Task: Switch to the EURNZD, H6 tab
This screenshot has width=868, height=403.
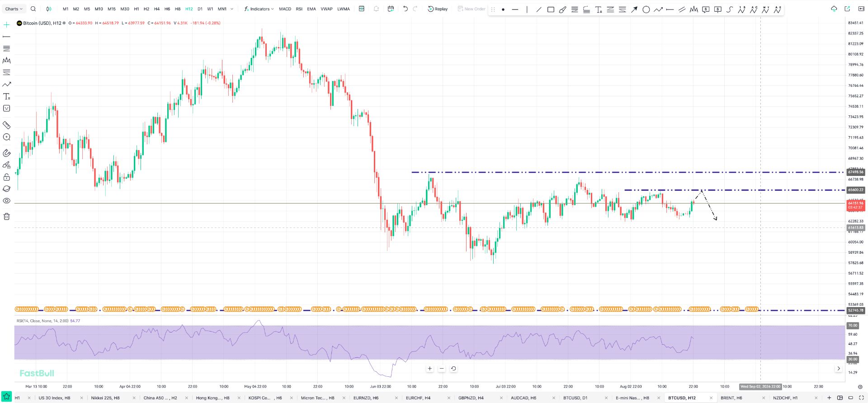Action: click(x=366, y=398)
